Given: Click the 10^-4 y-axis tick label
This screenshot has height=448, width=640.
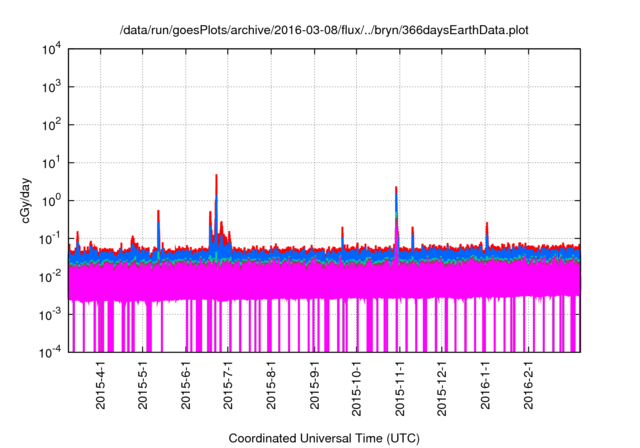Looking at the screenshot, I should click(52, 352).
